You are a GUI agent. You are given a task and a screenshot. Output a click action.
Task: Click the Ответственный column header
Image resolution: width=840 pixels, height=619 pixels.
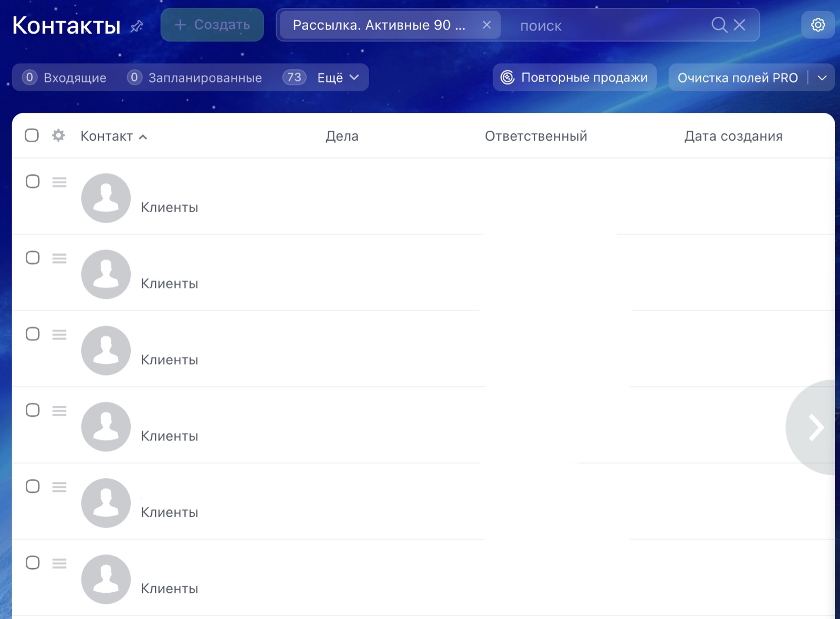pos(536,136)
